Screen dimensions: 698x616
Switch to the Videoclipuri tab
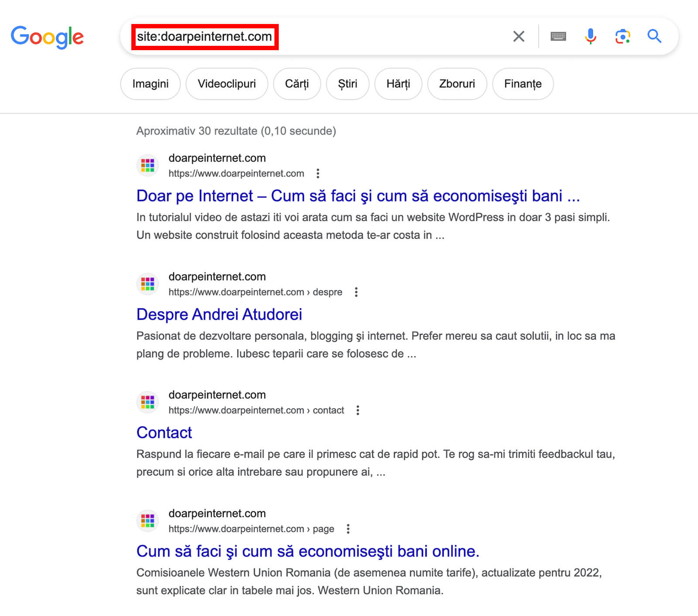click(227, 84)
